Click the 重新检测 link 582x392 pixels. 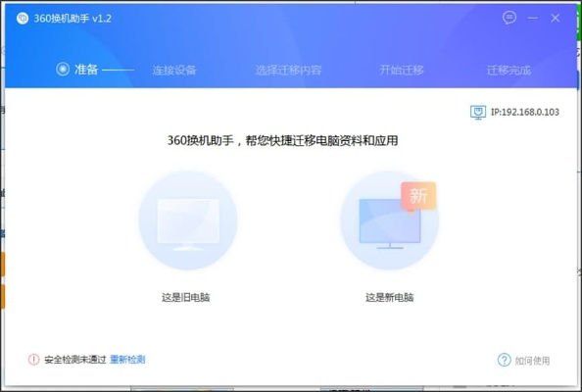point(127,360)
